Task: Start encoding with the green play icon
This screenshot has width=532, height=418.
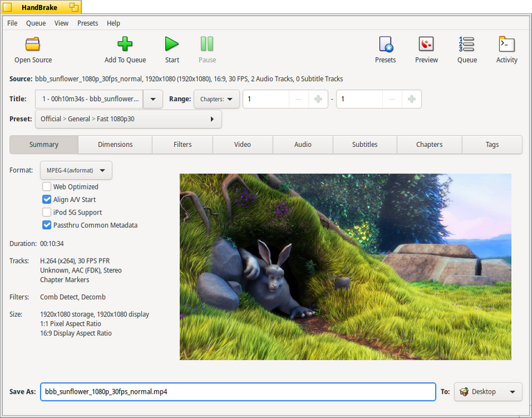Action: pyautogui.click(x=172, y=44)
